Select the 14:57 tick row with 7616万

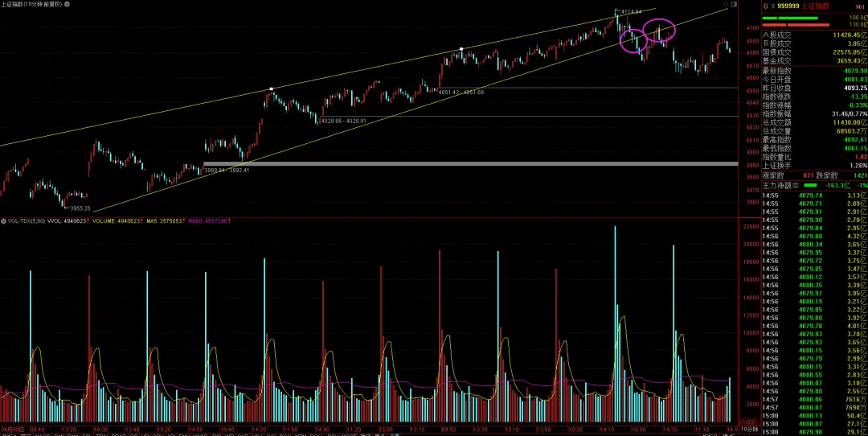pyautogui.click(x=815, y=399)
